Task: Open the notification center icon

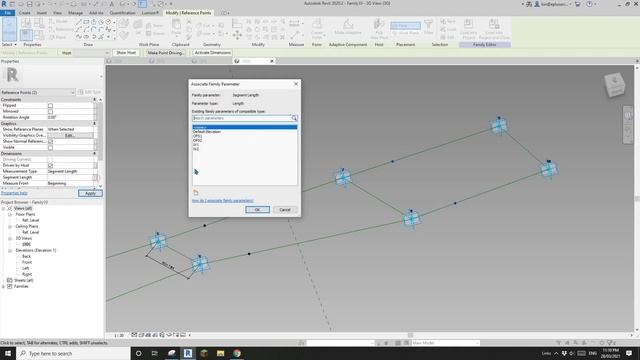Action: point(629,353)
